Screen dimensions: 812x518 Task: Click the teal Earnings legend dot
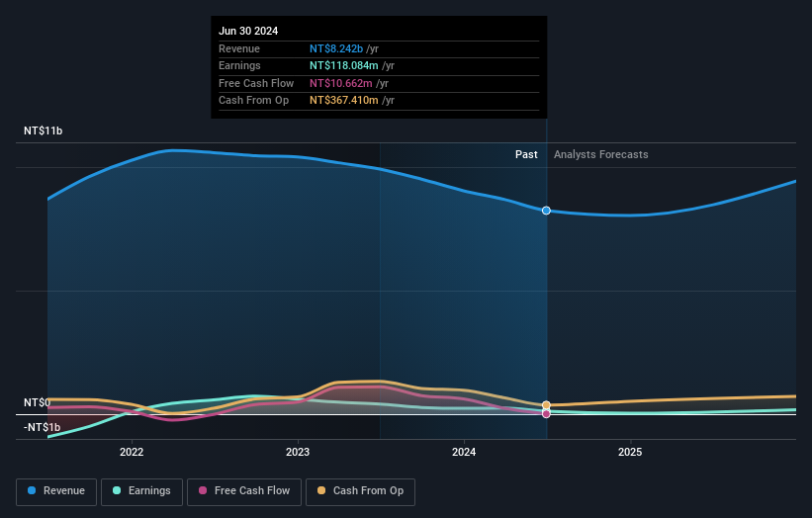[117, 490]
